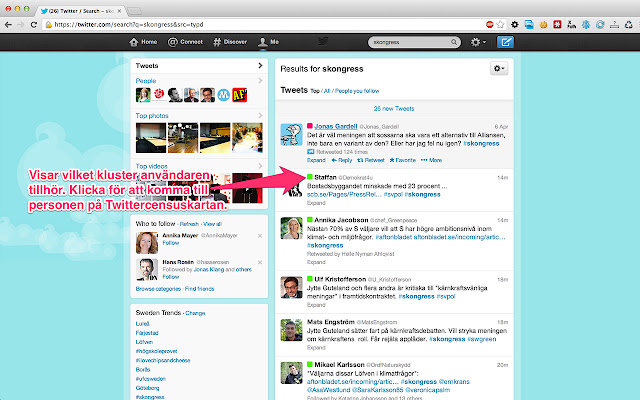The height and width of the screenshot is (400, 640).
Task: Open the Connect @ tab
Action: (x=185, y=42)
